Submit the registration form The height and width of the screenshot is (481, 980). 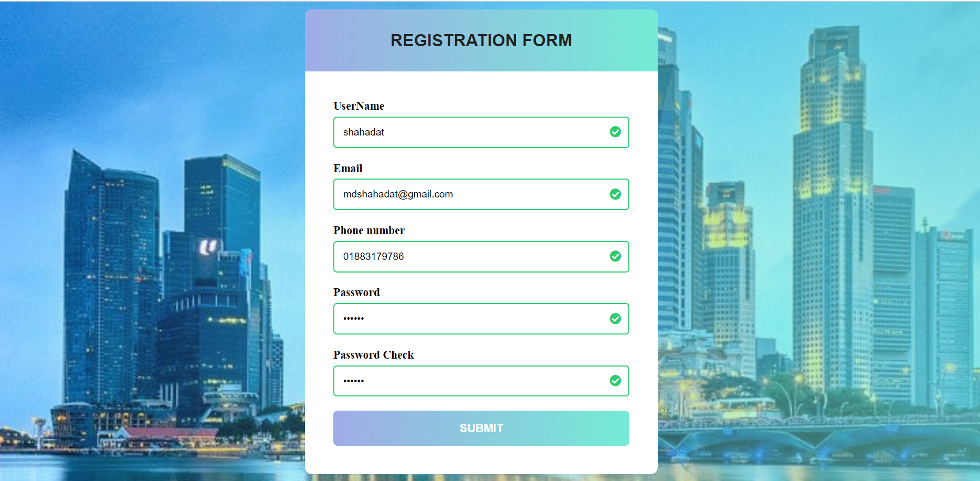tap(481, 428)
